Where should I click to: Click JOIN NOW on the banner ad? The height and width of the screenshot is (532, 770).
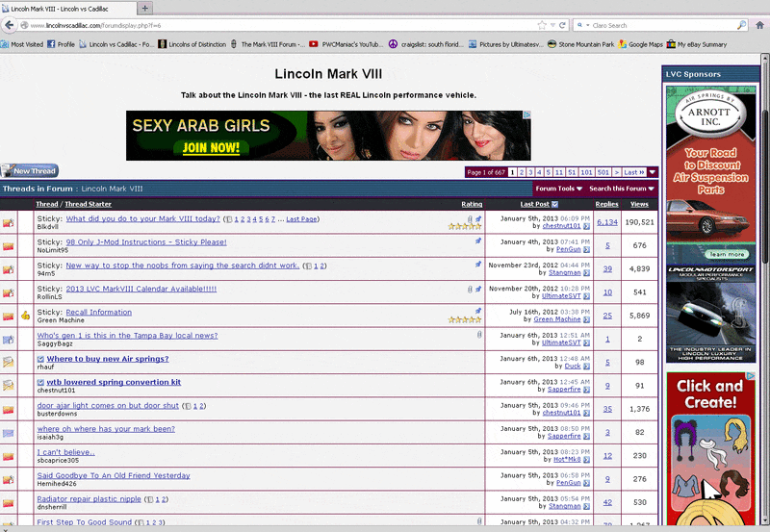(x=211, y=148)
